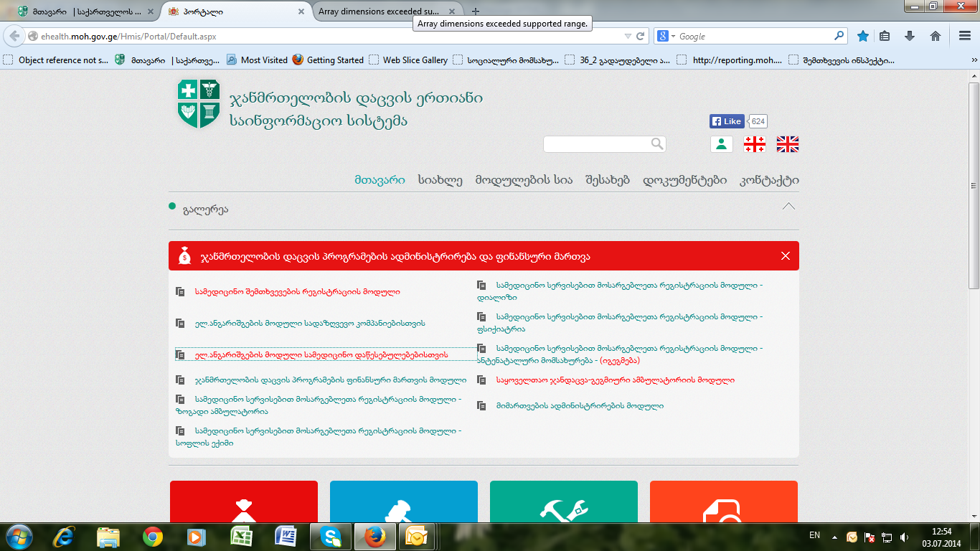Viewport: 980px width, 551px height.
Task: Close the red programs panel with X
Action: pos(785,256)
